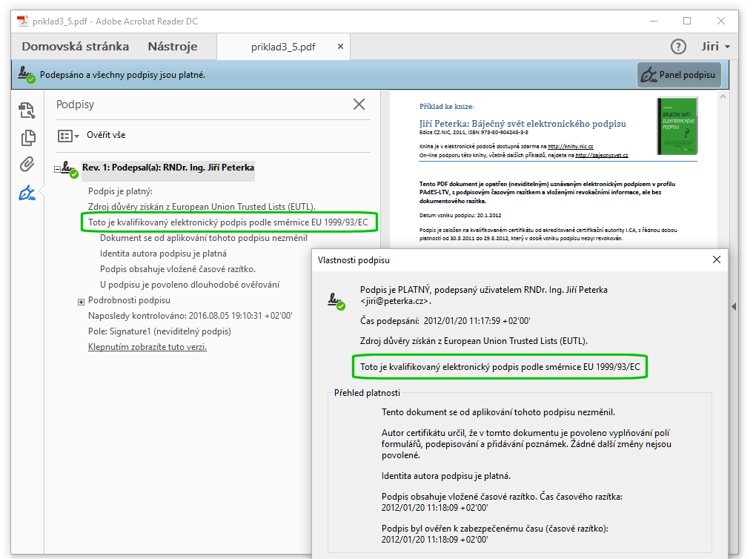Click signature icon beside Rev. 1 entry
Image resolution: width=756 pixels, height=559 pixels.
coord(70,169)
